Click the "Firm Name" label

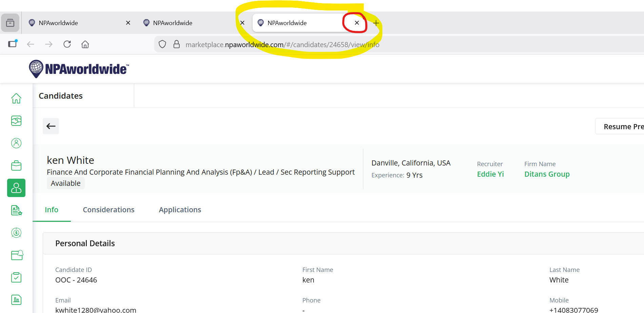pos(540,164)
